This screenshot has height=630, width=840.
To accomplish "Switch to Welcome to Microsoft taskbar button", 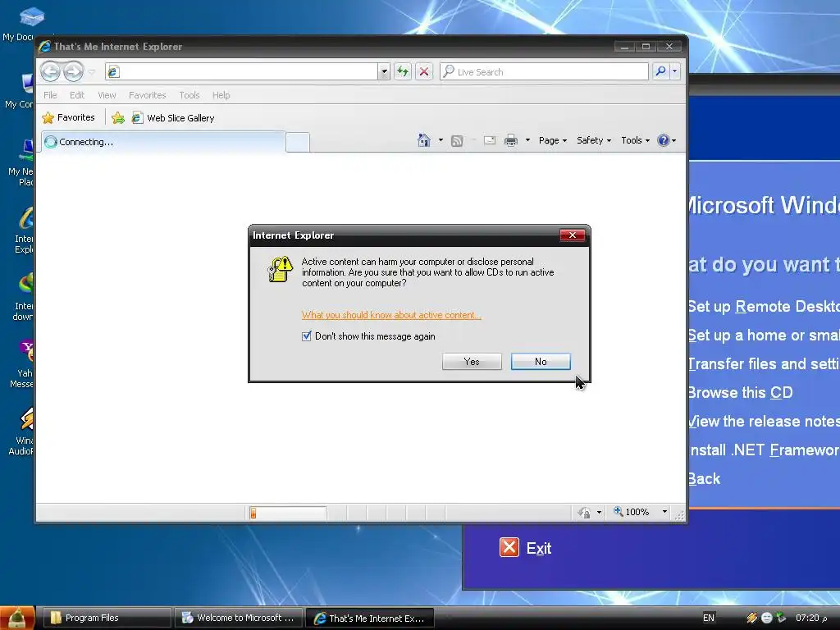I will (x=239, y=618).
